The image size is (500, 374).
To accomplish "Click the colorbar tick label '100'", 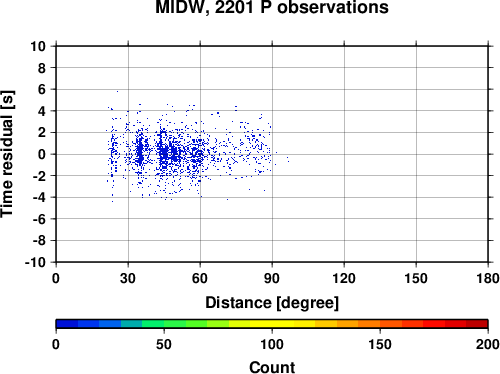I will [272, 344].
